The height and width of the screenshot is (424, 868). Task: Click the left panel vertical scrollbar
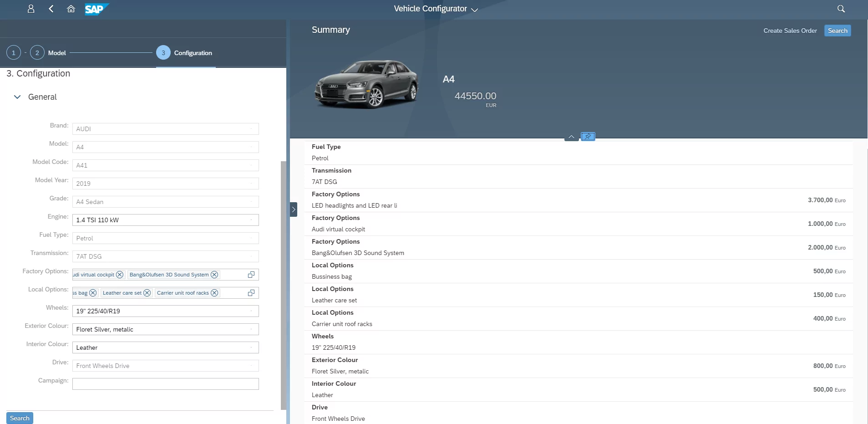point(284,285)
